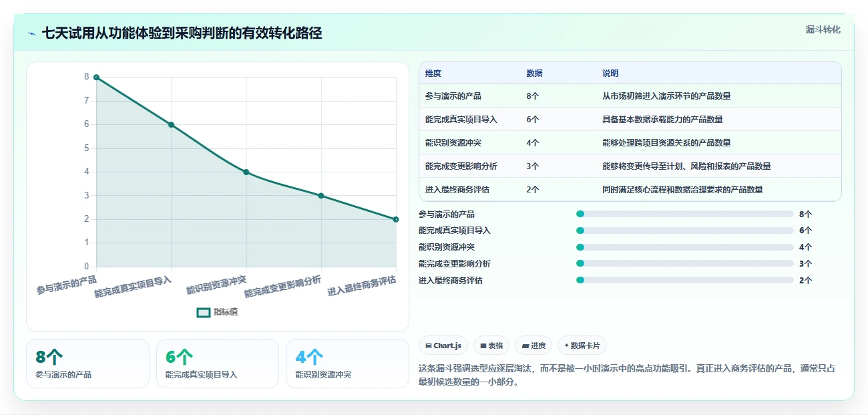Click the description 同时满足核心流程和数据治理要求的产品数量
The width and height of the screenshot is (868, 415).
[x=682, y=190]
